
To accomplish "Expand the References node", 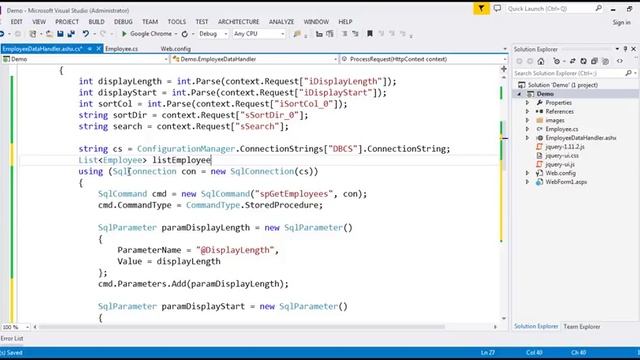I will (527, 111).
